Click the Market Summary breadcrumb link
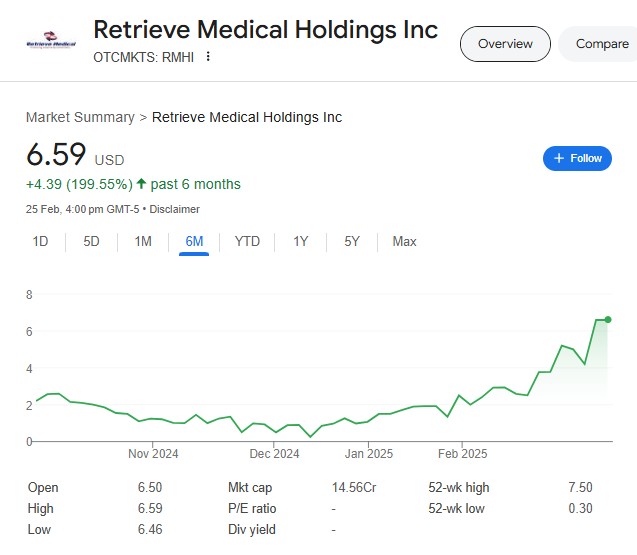This screenshot has height=555, width=637. [x=80, y=117]
